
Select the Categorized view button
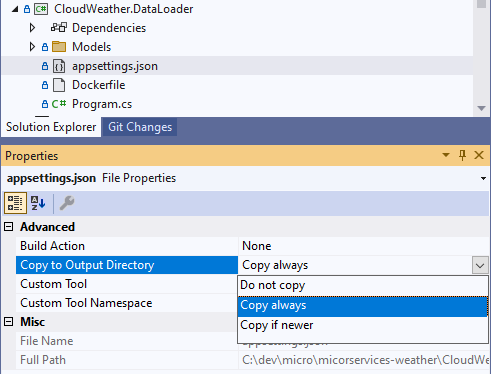pyautogui.click(x=15, y=203)
